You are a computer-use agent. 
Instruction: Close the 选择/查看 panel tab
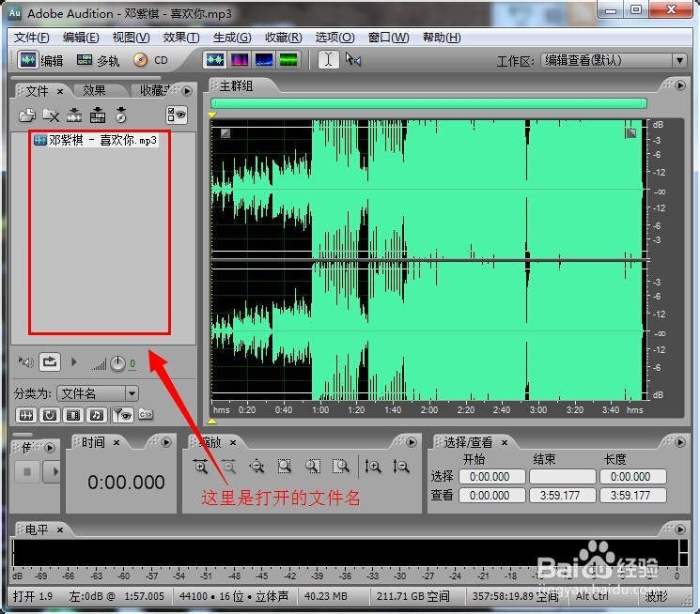click(x=505, y=442)
